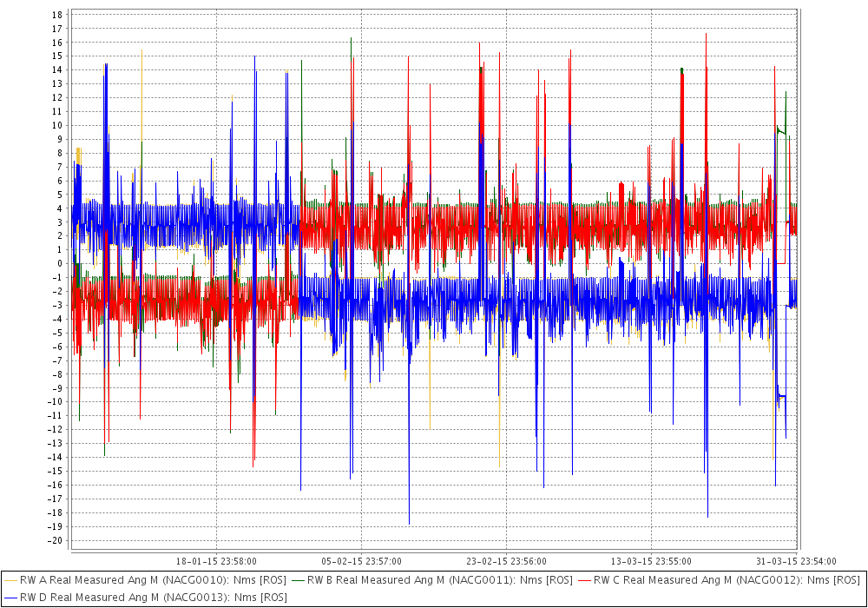This screenshot has width=868, height=608.
Task: Click the y-axis value 0
Action: coord(60,263)
